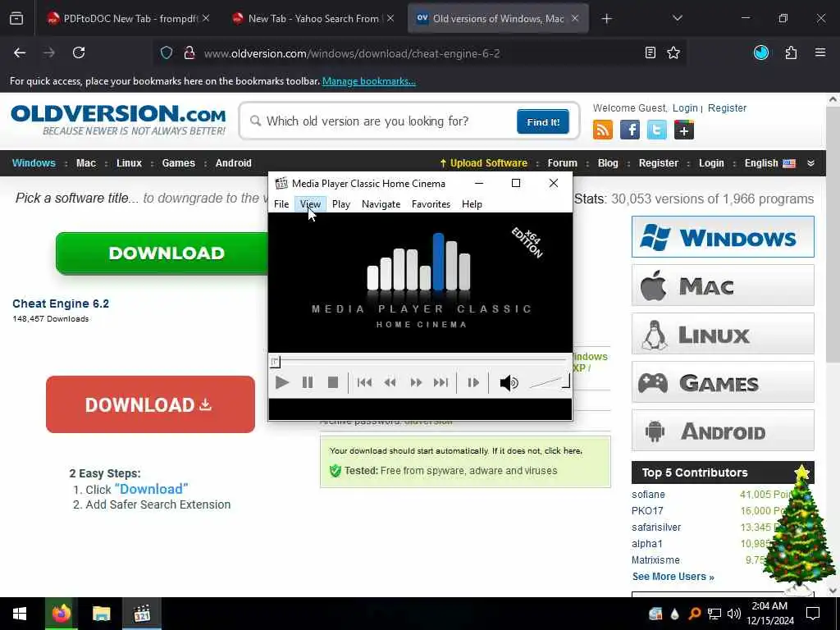Skip to previous track in player
The width and height of the screenshot is (840, 630).
(364, 382)
